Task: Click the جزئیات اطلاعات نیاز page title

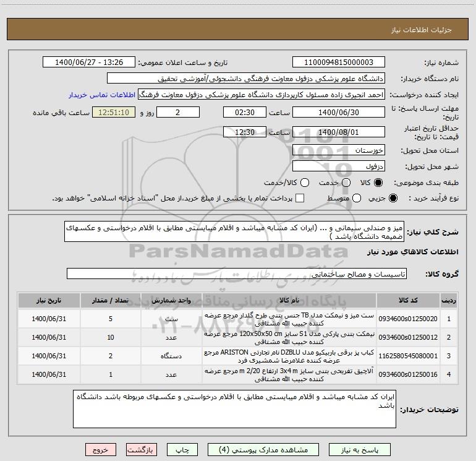Action: pos(421,30)
